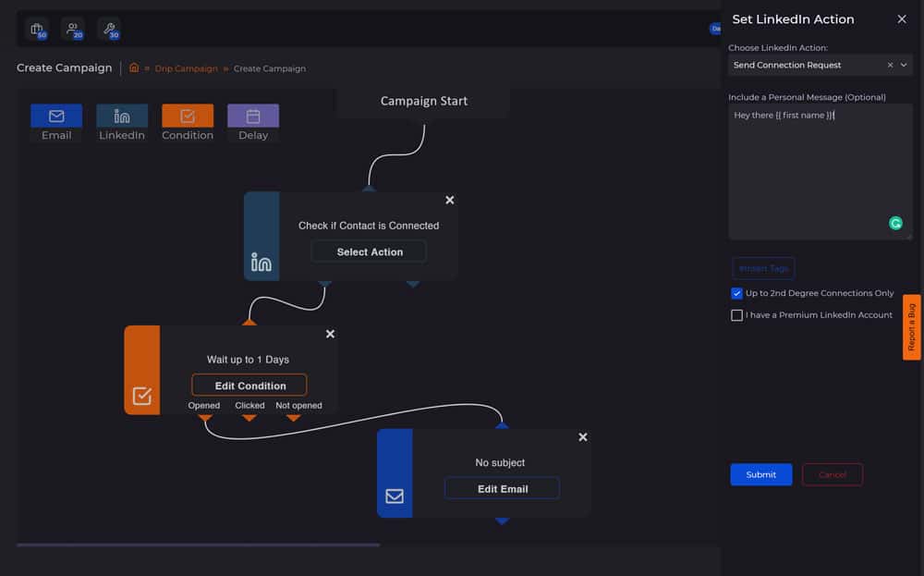Click the horizontal scrollbar under the canvas

[x=198, y=545]
